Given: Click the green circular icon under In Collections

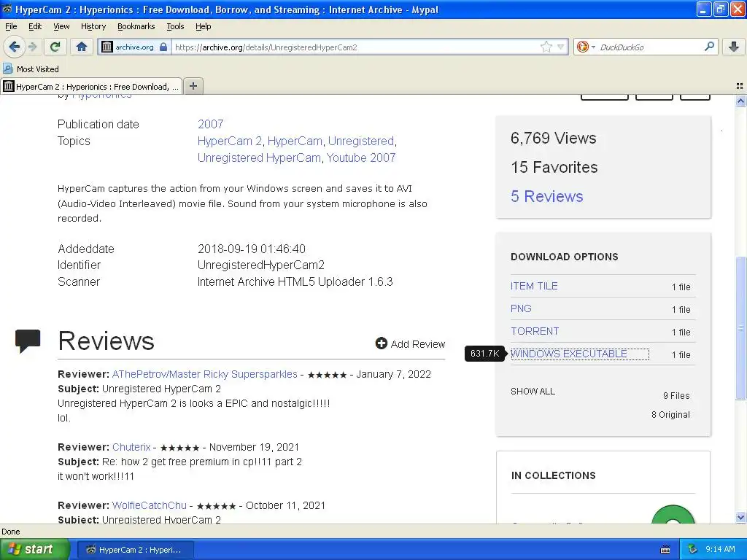Looking at the screenshot, I should pos(673,516).
